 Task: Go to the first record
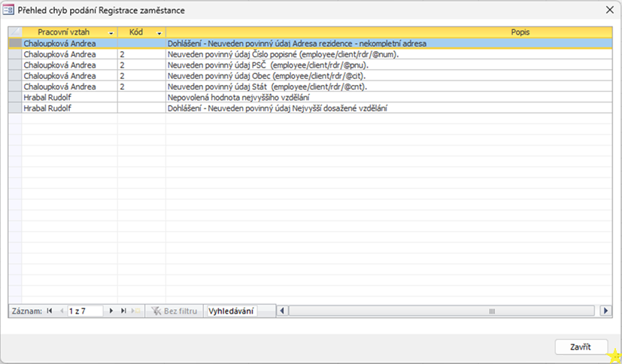[50, 311]
